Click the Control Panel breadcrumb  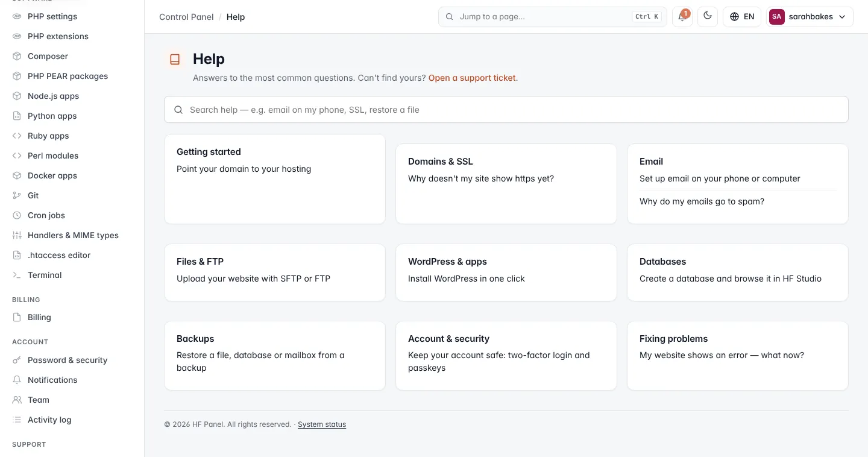point(186,17)
